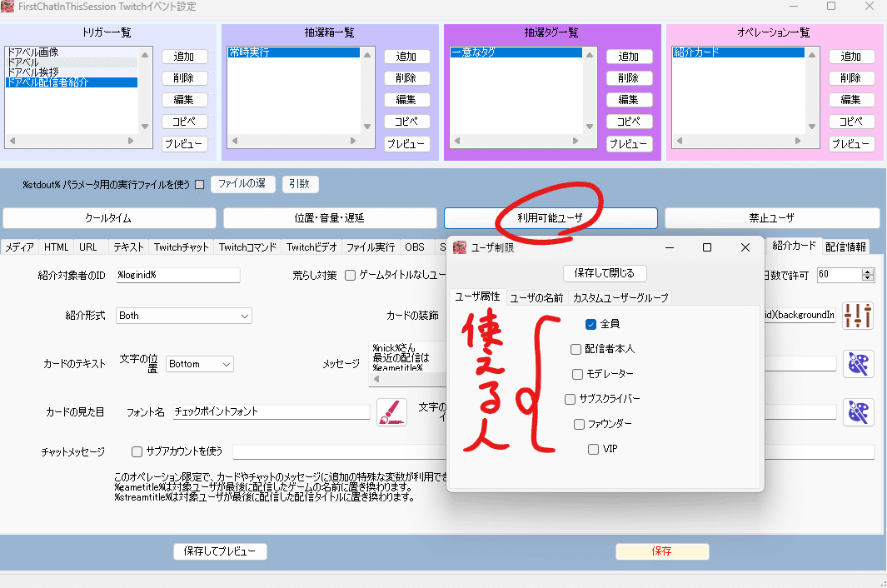Enable the サブアカウントを使う checkbox

[137, 451]
